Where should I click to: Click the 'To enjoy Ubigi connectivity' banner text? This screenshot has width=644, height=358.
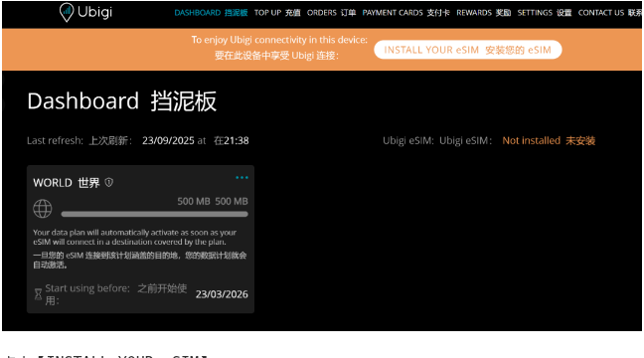tap(279, 40)
